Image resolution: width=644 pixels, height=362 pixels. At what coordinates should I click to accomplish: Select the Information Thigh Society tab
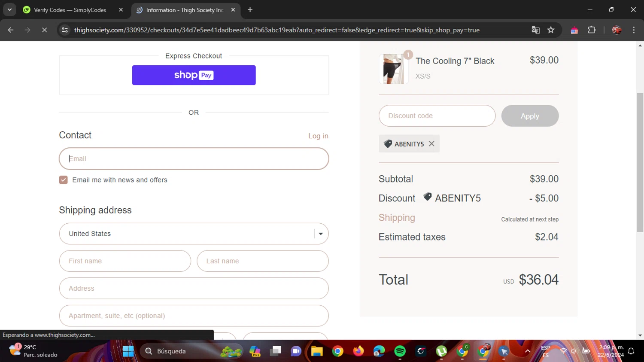tap(185, 10)
